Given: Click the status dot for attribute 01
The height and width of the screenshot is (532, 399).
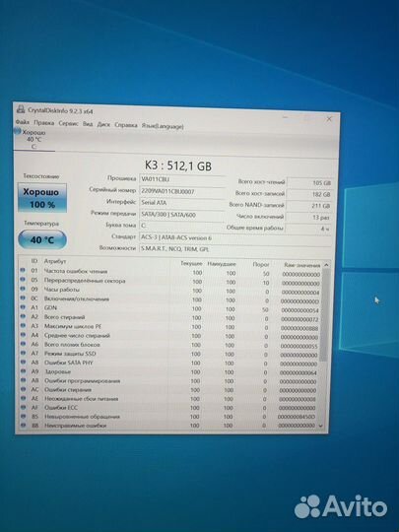Looking at the screenshot, I should tap(23, 270).
